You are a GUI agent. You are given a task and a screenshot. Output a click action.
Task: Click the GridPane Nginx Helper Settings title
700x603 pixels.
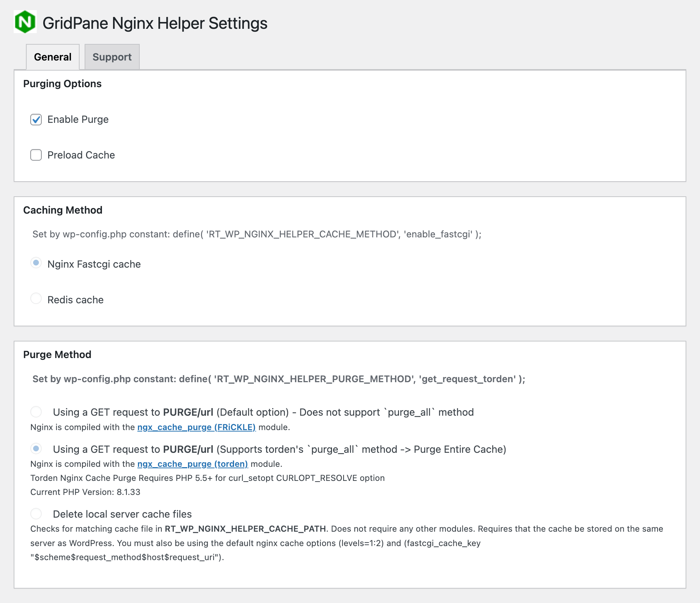tap(155, 23)
